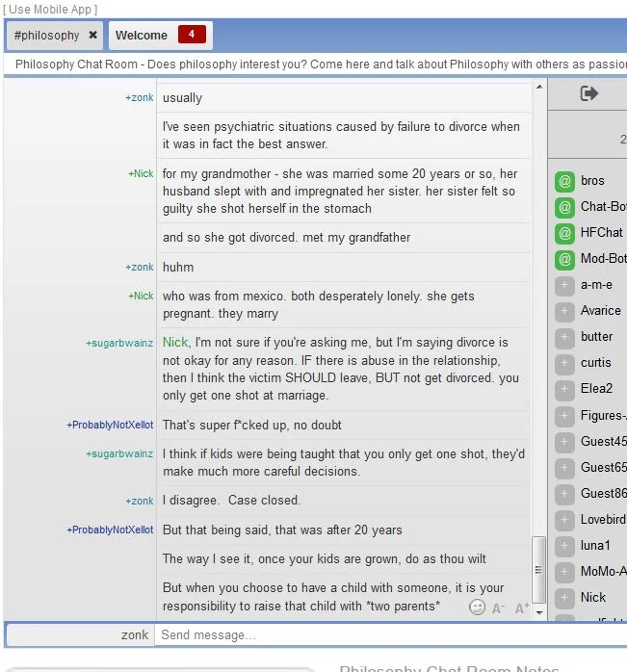Image resolution: width=627 pixels, height=672 pixels.
Task: Select user Avarice in the user list
Action: [600, 310]
